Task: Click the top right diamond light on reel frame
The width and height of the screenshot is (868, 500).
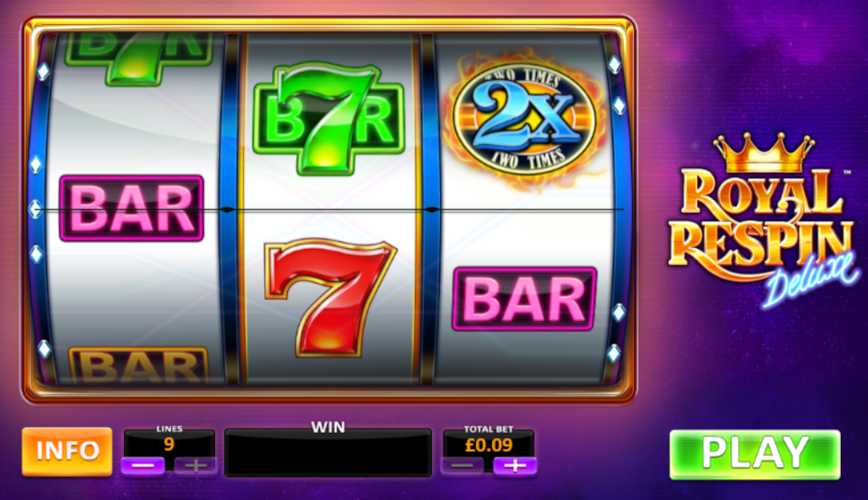Action: point(614,65)
